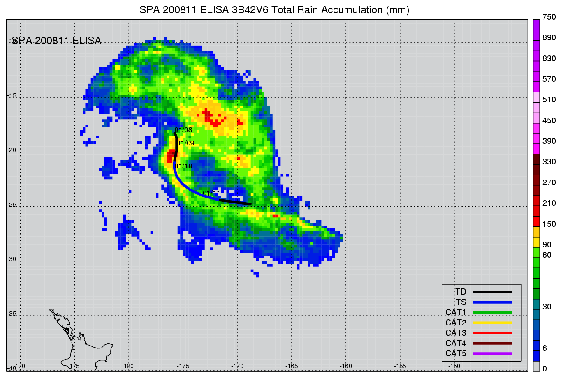Click the CAT3 red legend line
Screen dimensions: 586x392
[492, 333]
